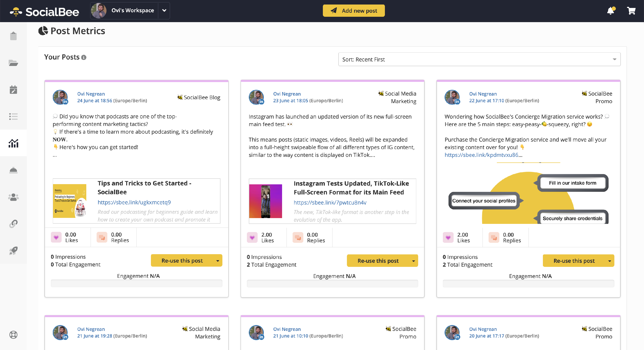Re-use the 23 June Instagram post
This screenshot has height=350, width=644.
tap(378, 261)
